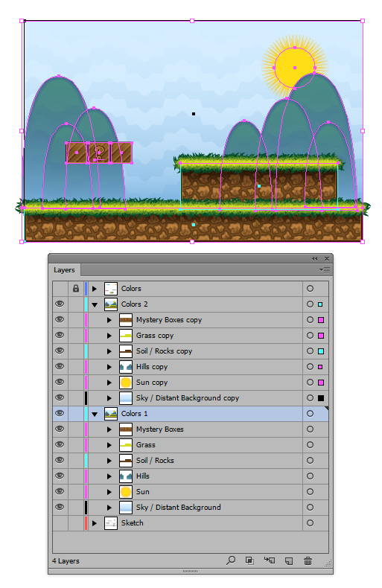The width and height of the screenshot is (382, 588).
Task: Click target circle of Hills sublayer
Action: (310, 476)
